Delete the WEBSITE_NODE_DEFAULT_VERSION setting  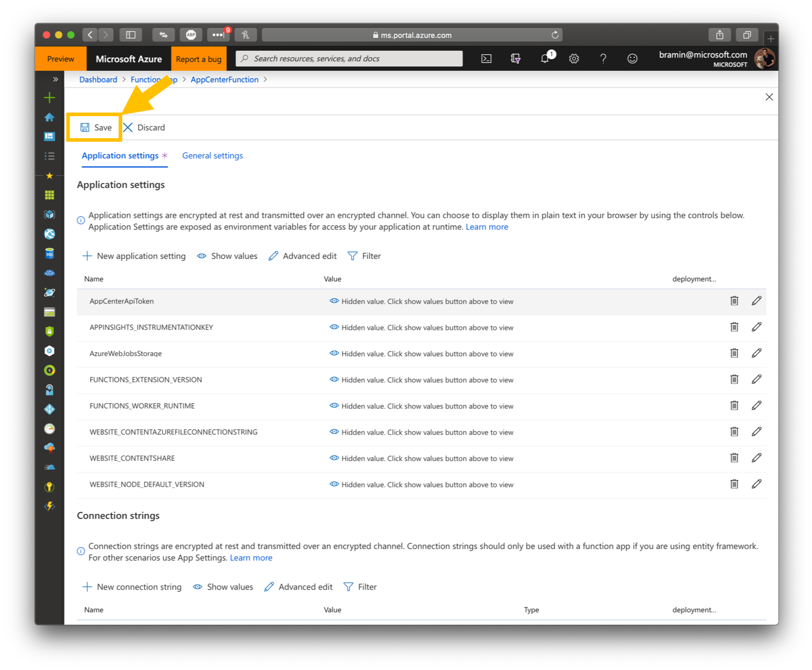pyautogui.click(x=734, y=484)
